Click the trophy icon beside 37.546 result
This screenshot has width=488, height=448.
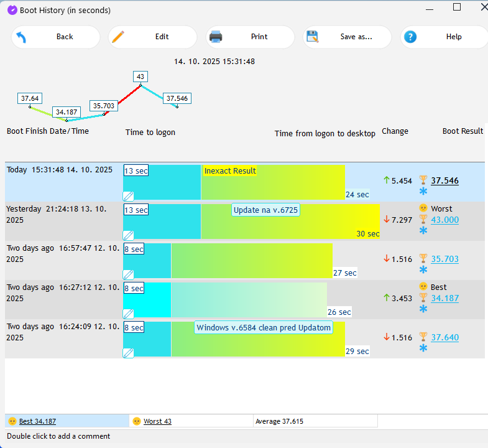[423, 180]
